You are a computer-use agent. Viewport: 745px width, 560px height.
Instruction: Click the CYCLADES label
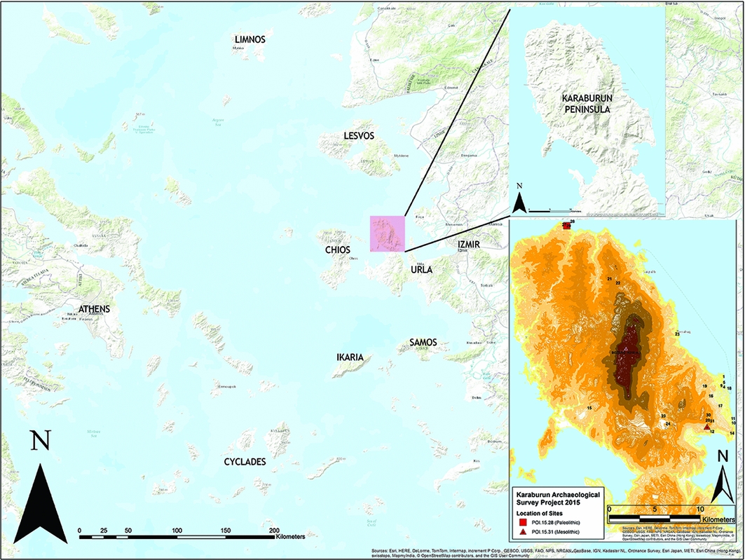click(x=245, y=462)
